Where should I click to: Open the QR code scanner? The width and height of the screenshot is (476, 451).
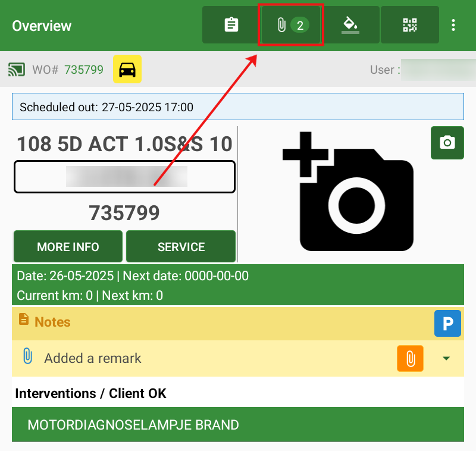409,25
